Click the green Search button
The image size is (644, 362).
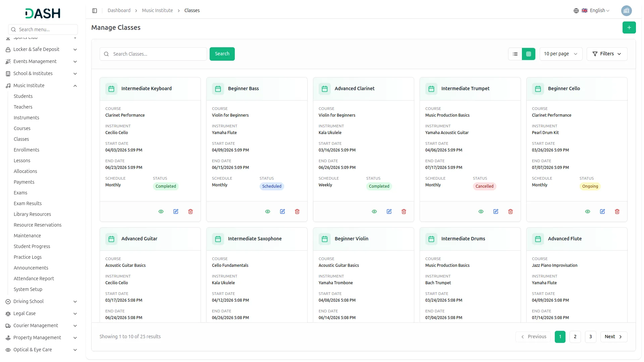pyautogui.click(x=222, y=54)
